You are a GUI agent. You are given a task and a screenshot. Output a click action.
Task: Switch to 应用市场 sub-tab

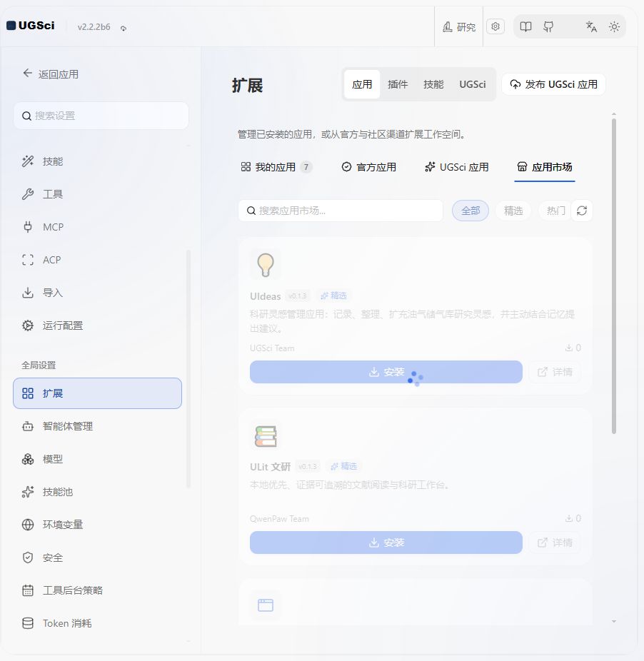[x=545, y=167]
